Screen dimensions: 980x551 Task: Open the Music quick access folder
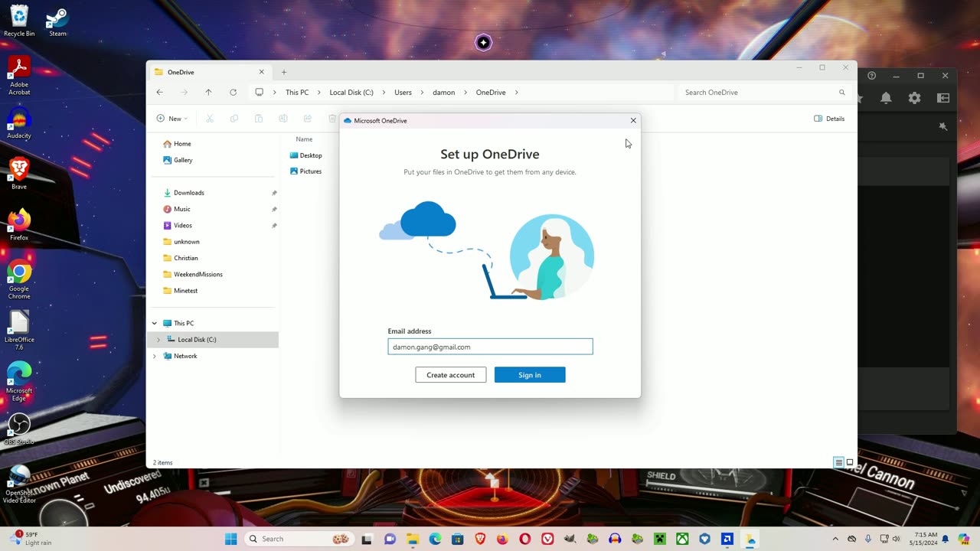coord(181,209)
